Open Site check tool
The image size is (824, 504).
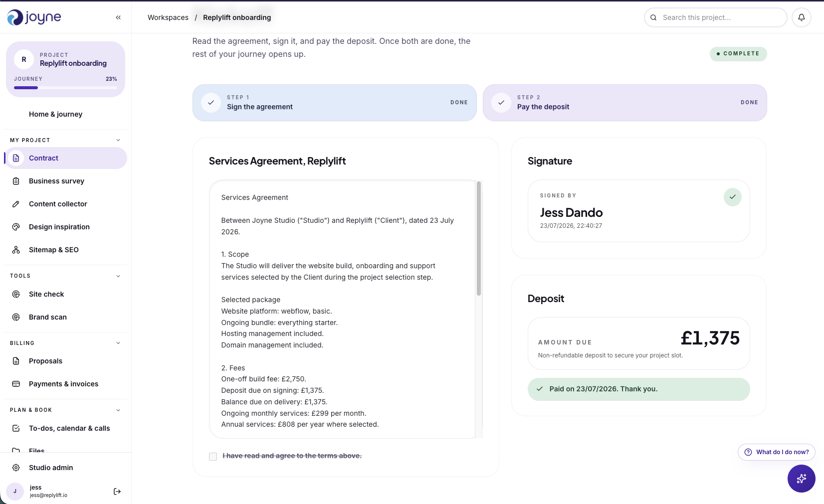click(x=65, y=294)
